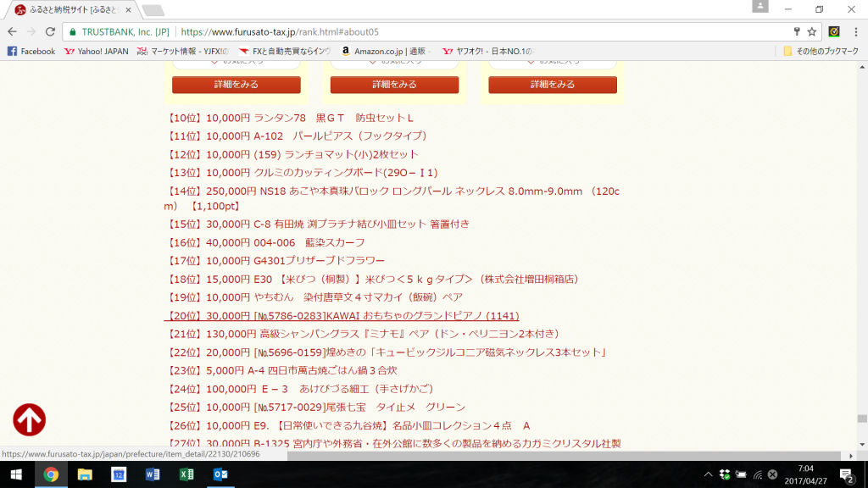The width and height of the screenshot is (868, 488).
Task: Open the Windows Start menu
Action: pos(17,474)
